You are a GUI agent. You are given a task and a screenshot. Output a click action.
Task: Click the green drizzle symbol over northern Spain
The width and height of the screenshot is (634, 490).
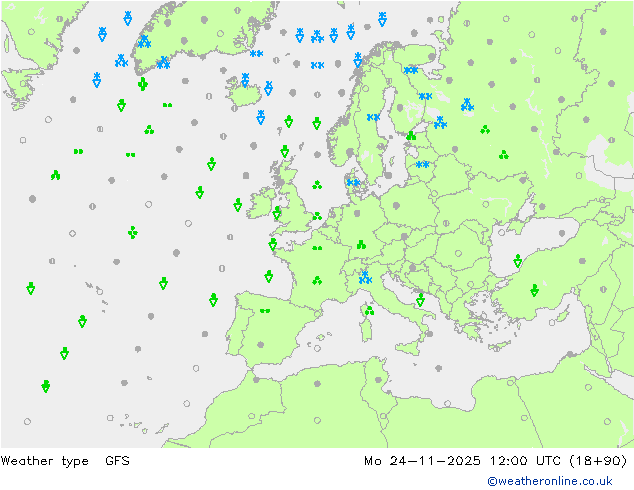265,311
